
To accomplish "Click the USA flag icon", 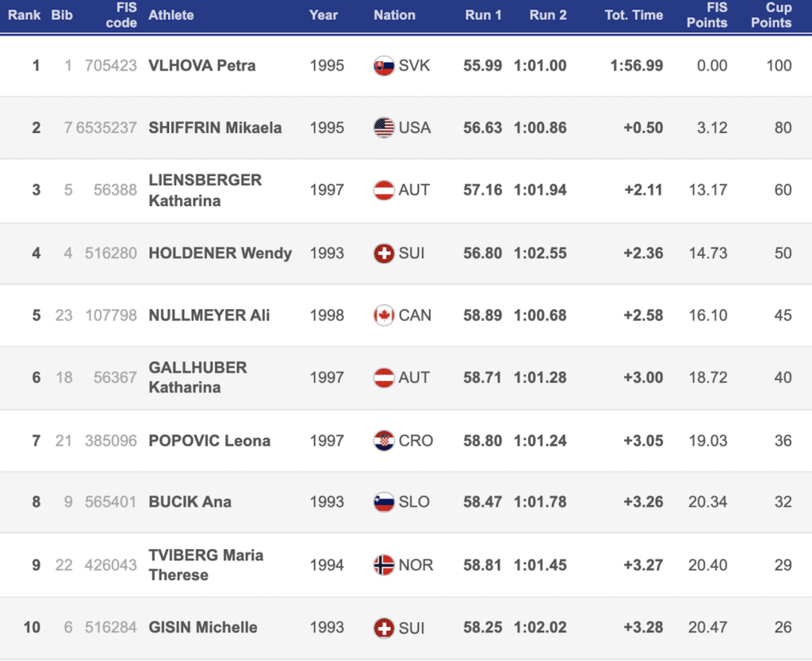I will tap(384, 128).
